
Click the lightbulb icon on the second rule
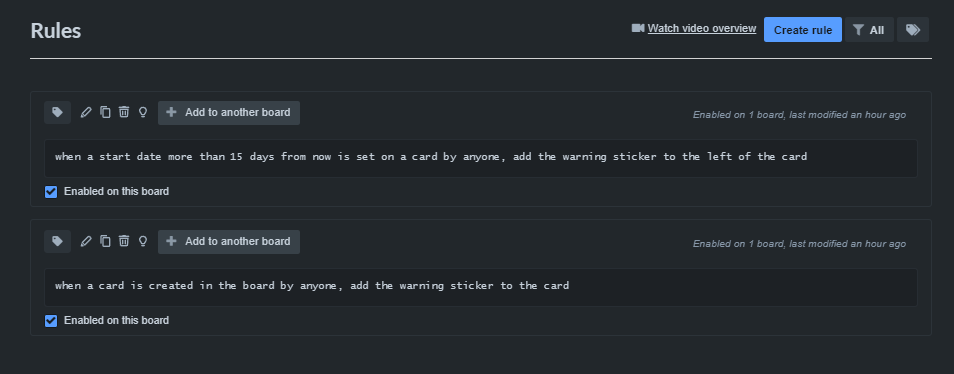(143, 241)
